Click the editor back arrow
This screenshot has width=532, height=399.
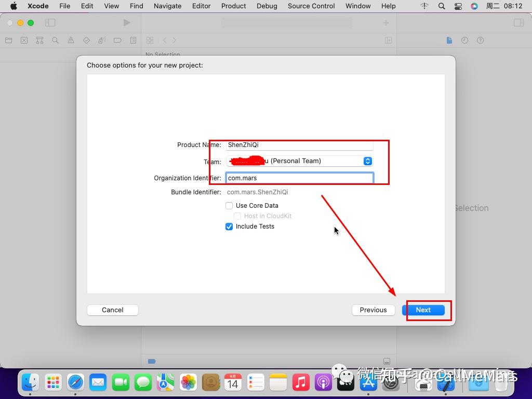click(165, 41)
